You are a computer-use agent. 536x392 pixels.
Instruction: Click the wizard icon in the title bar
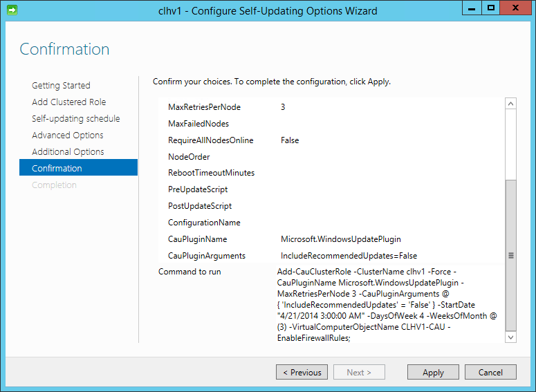coord(12,10)
